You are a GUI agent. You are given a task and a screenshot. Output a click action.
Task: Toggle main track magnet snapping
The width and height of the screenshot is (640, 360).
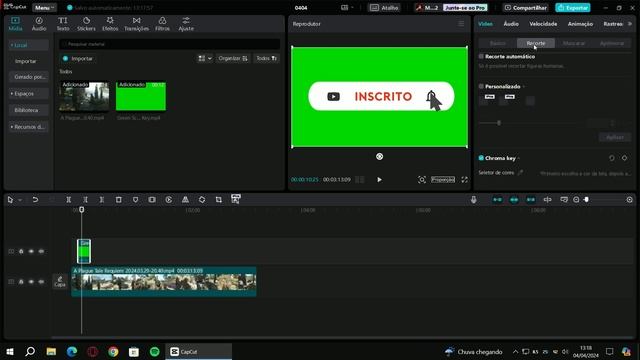click(x=497, y=200)
